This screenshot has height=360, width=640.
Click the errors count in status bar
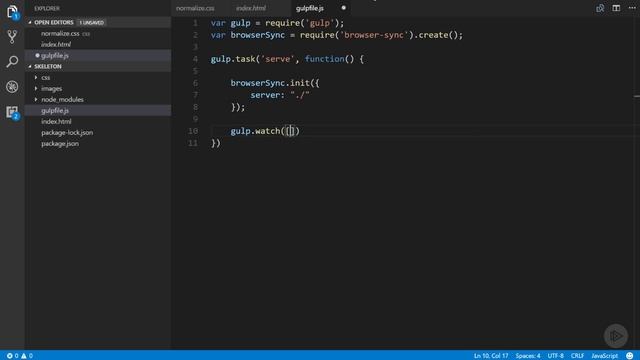click(12, 356)
